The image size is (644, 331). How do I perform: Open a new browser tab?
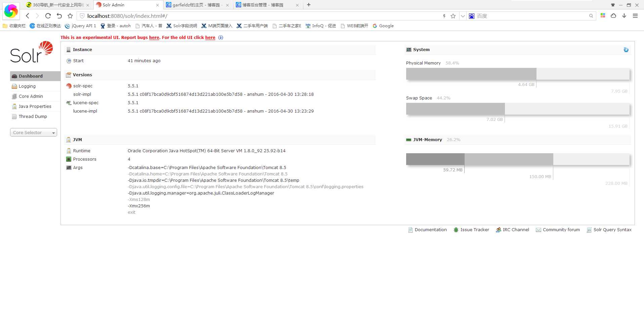click(x=309, y=5)
